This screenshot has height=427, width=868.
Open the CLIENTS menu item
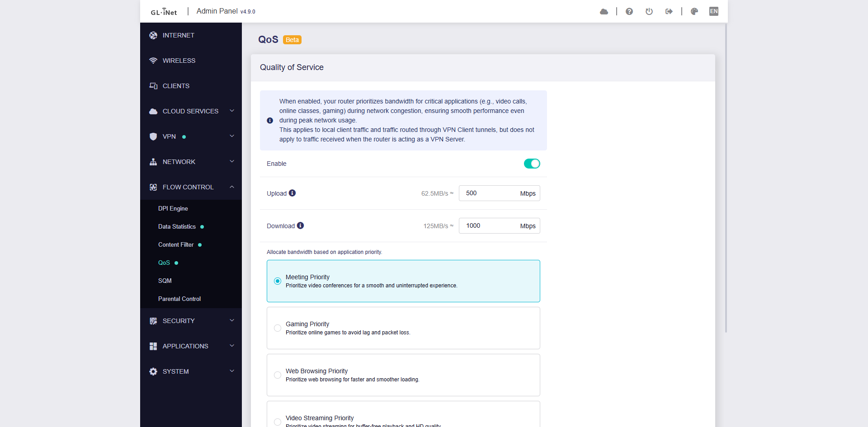(x=191, y=86)
